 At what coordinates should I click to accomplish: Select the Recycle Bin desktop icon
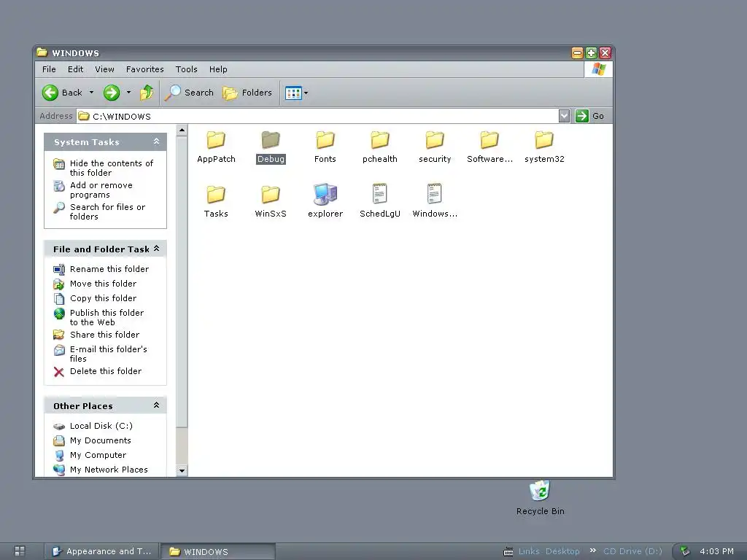(x=541, y=497)
